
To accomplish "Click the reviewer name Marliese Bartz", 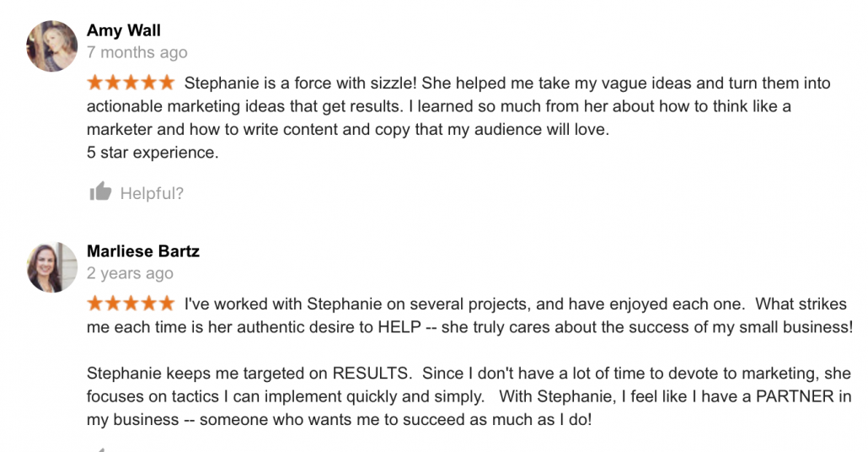I will 142,251.
